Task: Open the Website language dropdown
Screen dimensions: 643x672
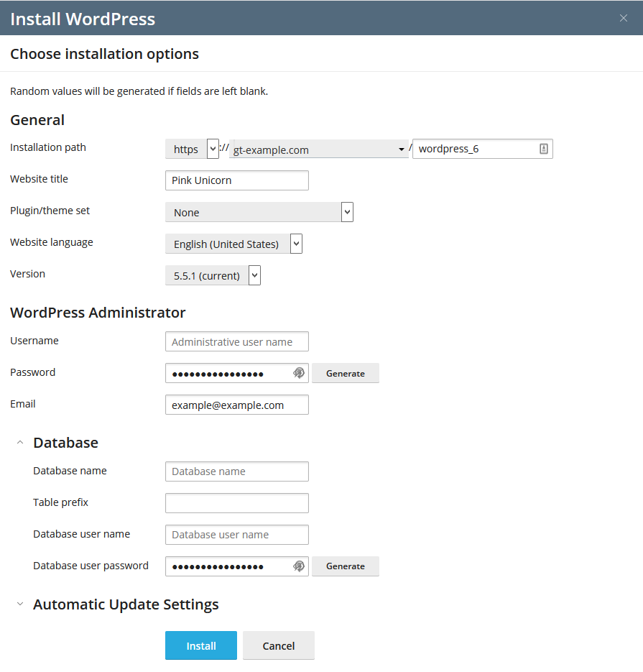Action: pos(234,244)
